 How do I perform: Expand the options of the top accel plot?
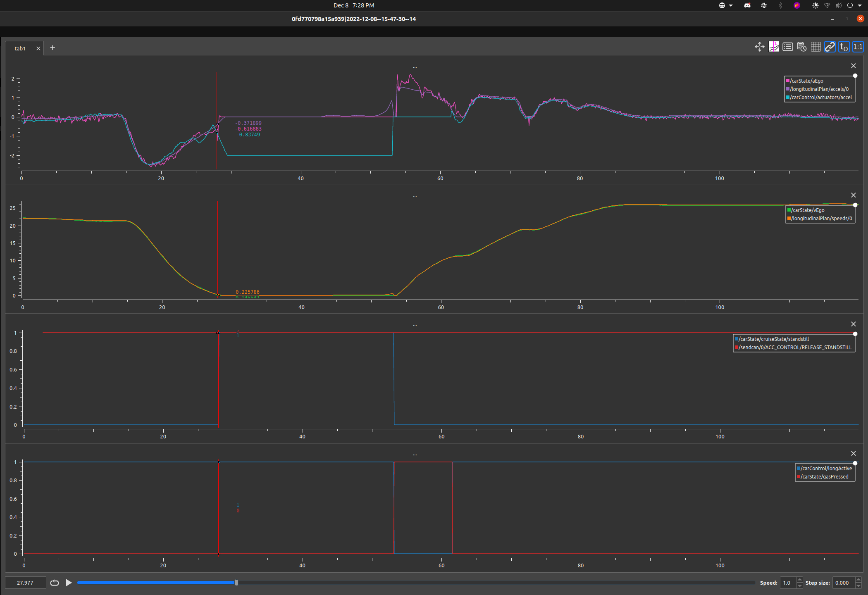coord(415,67)
